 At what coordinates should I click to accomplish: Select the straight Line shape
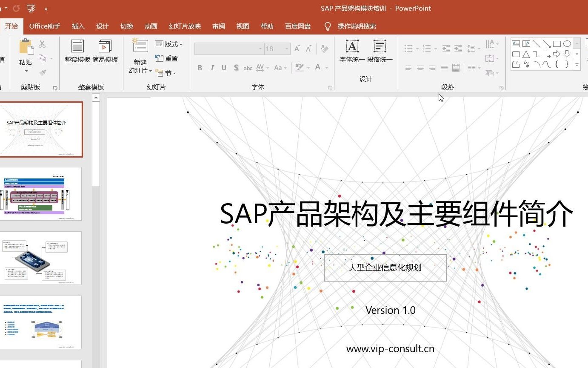pyautogui.click(x=537, y=43)
